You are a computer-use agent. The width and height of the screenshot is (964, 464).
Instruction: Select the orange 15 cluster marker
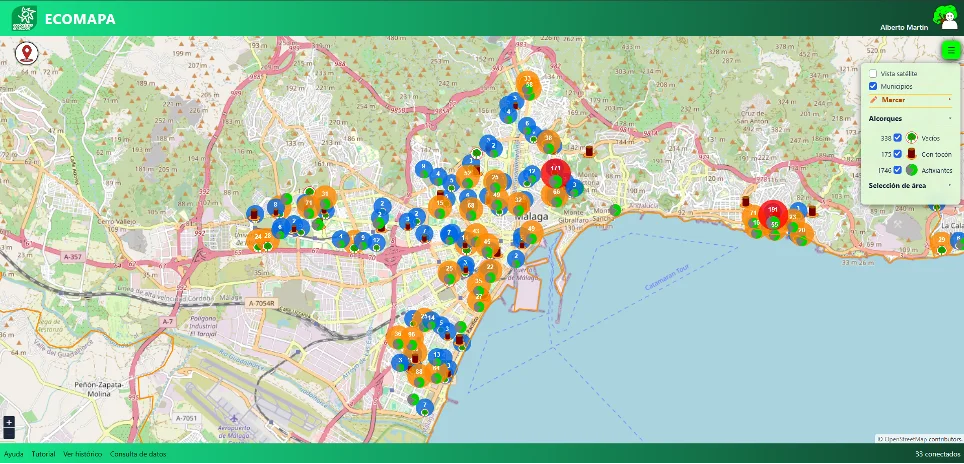(440, 205)
